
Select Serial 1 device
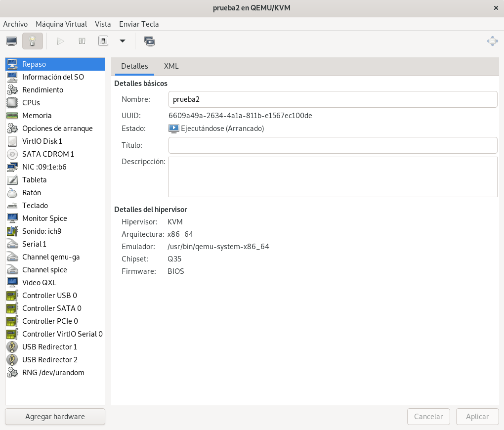(55, 244)
